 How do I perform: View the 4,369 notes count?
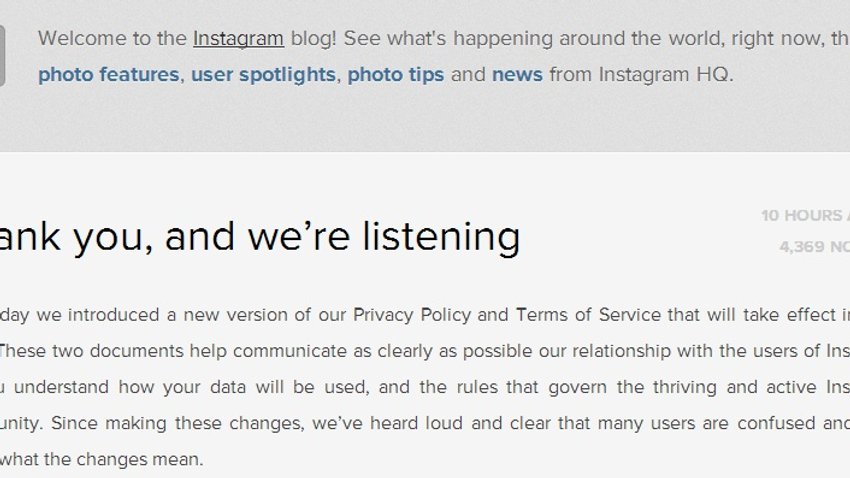pyautogui.click(x=814, y=247)
